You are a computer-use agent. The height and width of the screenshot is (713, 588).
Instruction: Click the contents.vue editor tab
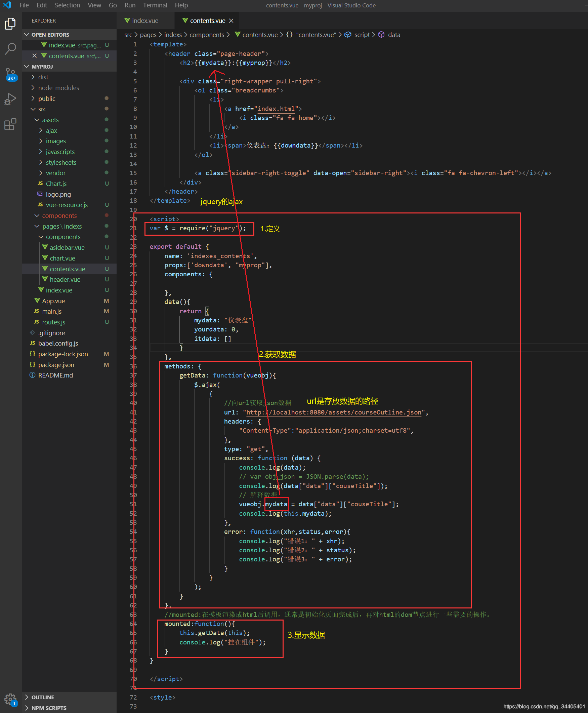tap(207, 21)
